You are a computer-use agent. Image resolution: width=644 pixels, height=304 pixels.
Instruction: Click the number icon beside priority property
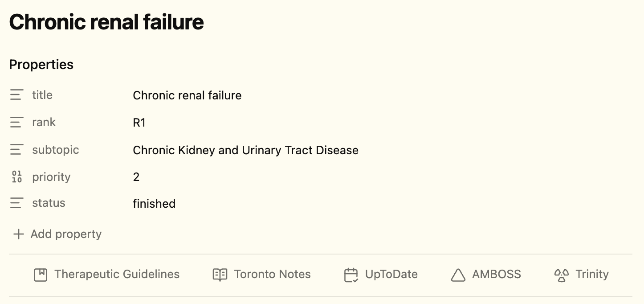pyautogui.click(x=16, y=177)
